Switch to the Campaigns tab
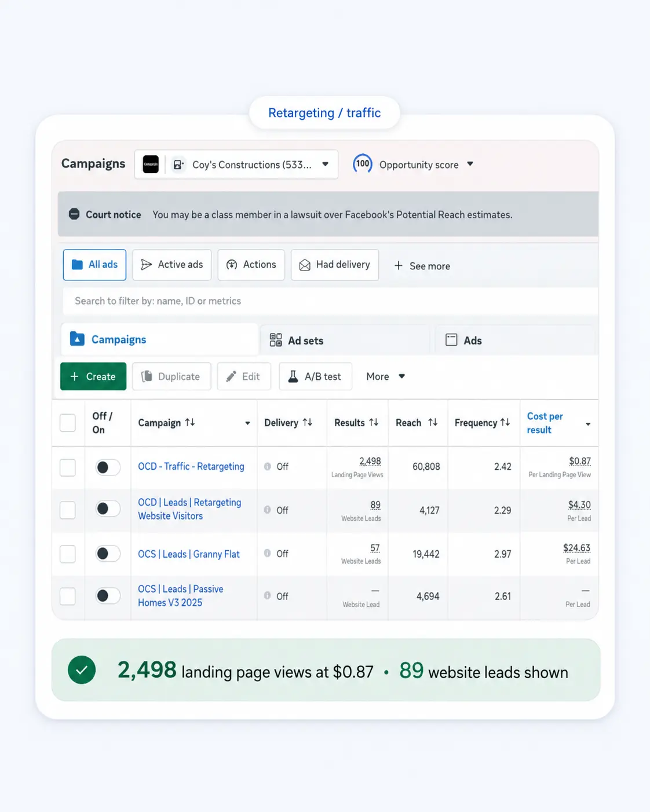Image resolution: width=650 pixels, height=812 pixels. click(159, 339)
